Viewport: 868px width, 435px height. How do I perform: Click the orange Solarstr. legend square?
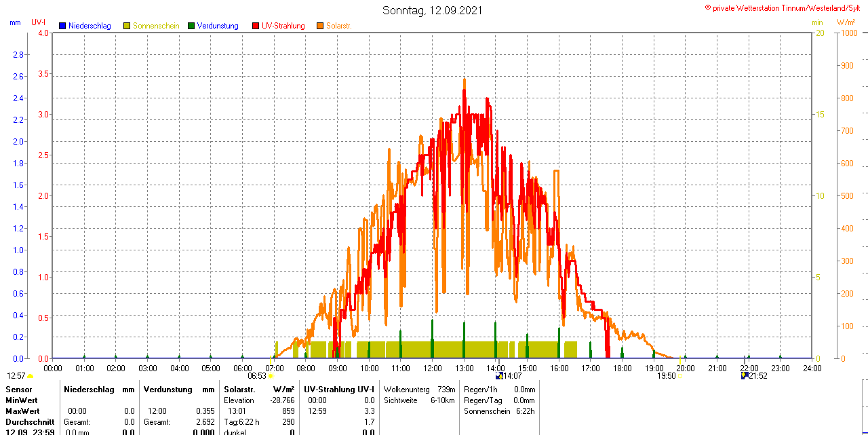320,26
